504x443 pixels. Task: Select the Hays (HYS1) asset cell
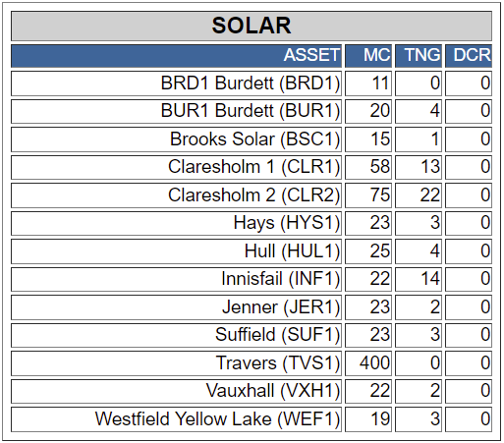click(x=176, y=223)
